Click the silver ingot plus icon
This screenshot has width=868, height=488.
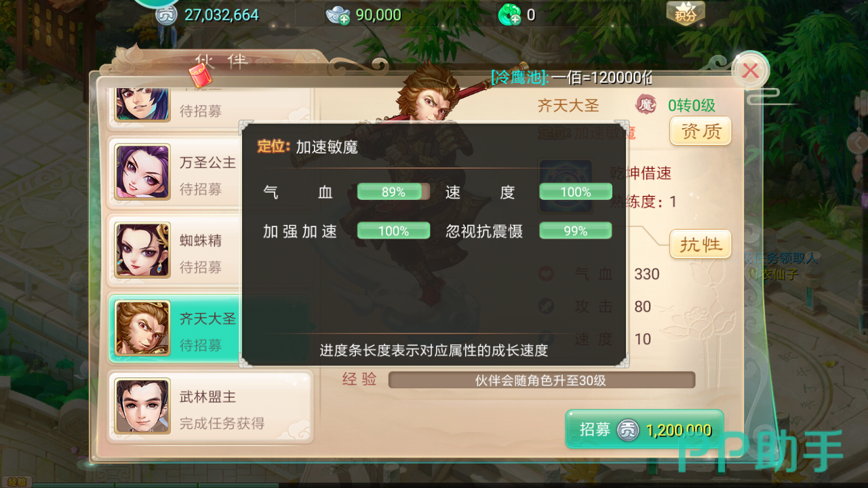point(337,14)
